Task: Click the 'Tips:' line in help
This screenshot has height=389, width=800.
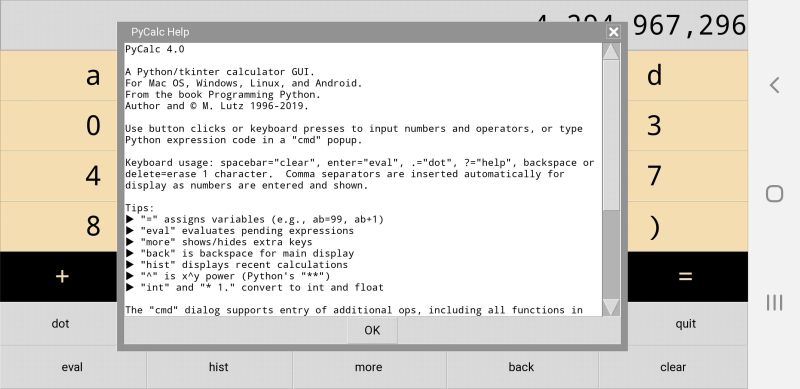Action: [140, 208]
